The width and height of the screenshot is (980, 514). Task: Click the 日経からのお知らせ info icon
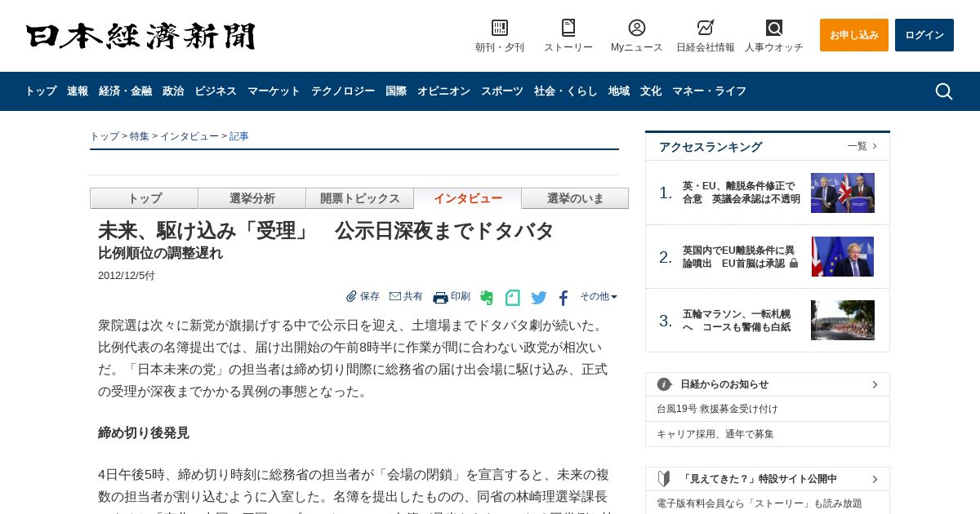[x=665, y=384]
